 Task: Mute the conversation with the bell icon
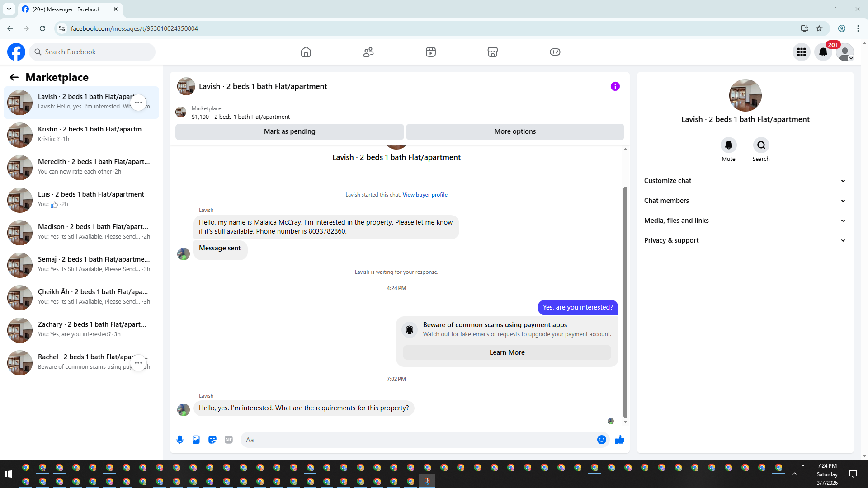pos(729,145)
